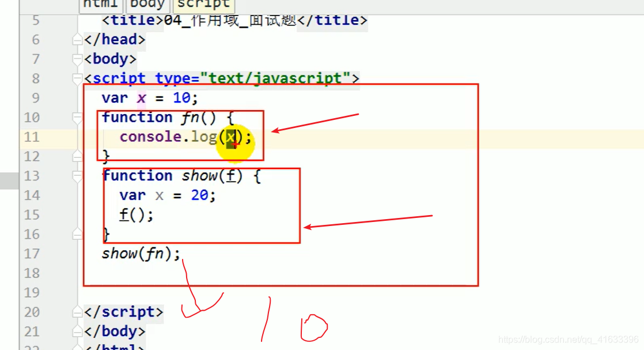Click the 'f();' call on line 15

(x=137, y=214)
